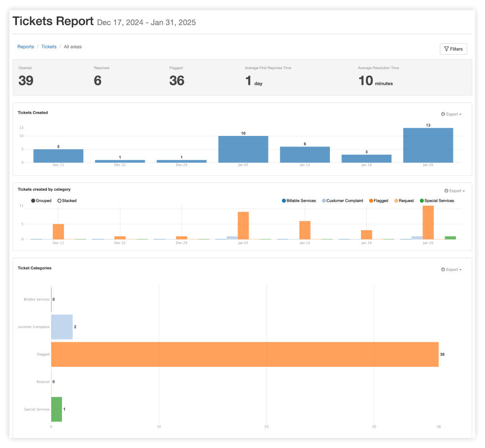This screenshot has height=448, width=485.
Task: Select Tickets in the breadcrumb trail
Action: 49,47
